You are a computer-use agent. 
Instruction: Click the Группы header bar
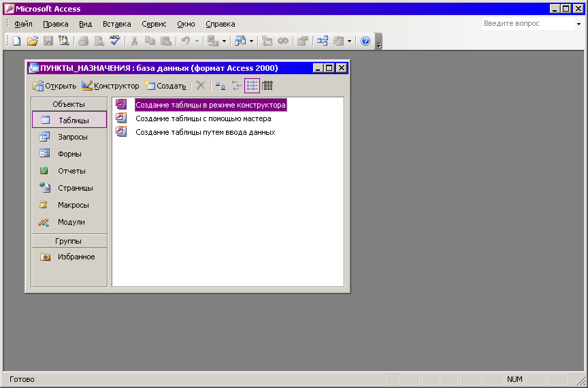[x=69, y=241]
